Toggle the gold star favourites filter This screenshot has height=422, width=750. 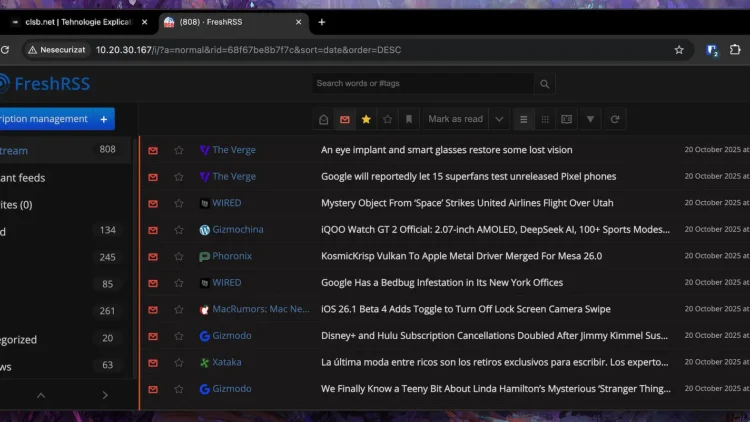pyautogui.click(x=366, y=119)
